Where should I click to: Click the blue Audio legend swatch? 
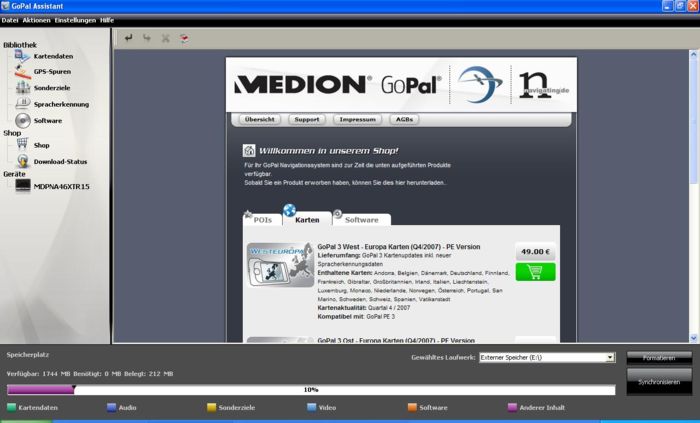pos(112,407)
